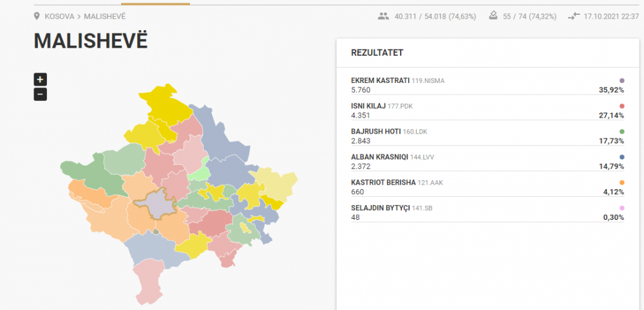The height and width of the screenshot is (310, 644).
Task: Select the pink SB party color dot
Action: click(621, 208)
